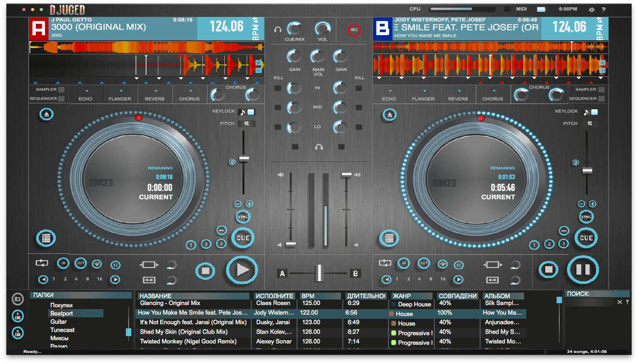Set loop OUT point on deck A
This screenshot has width=638, height=364.
coord(81,263)
